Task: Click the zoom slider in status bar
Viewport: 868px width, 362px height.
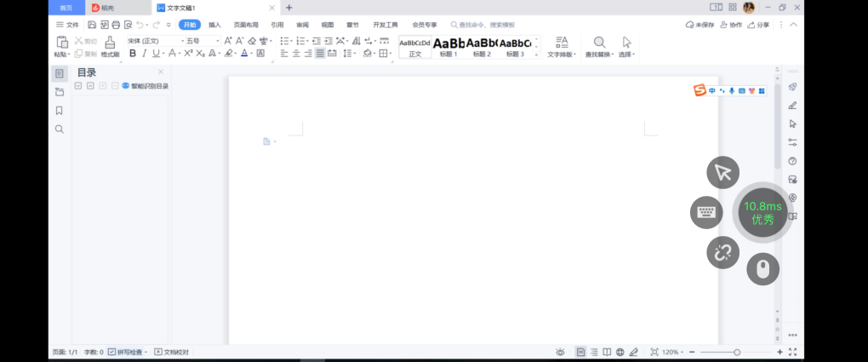Action: tap(736, 352)
